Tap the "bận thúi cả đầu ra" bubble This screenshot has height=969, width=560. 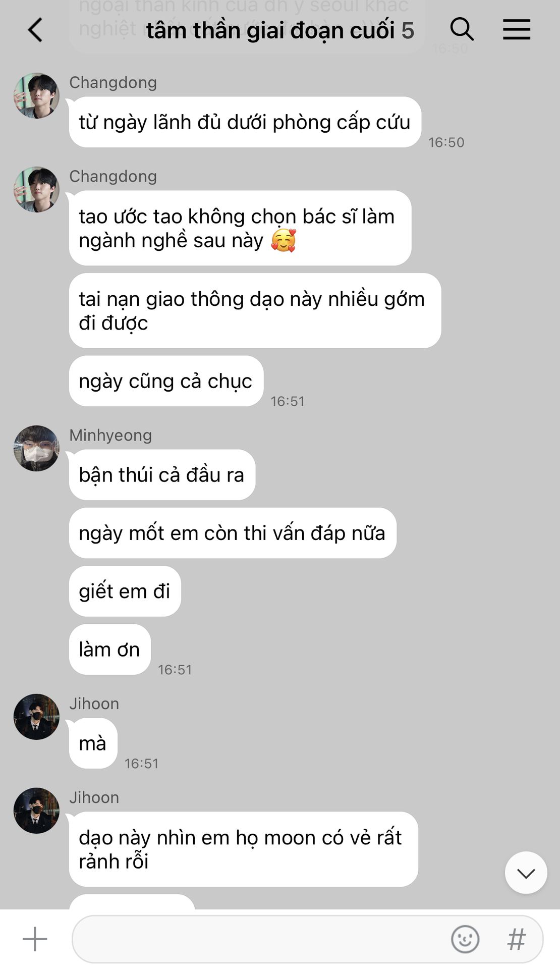tap(162, 475)
